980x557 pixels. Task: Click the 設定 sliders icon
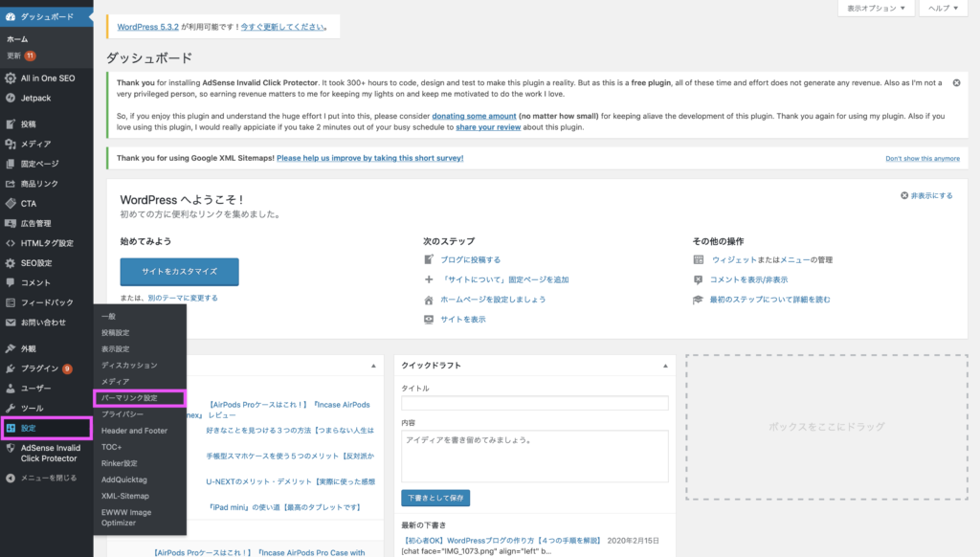11,428
